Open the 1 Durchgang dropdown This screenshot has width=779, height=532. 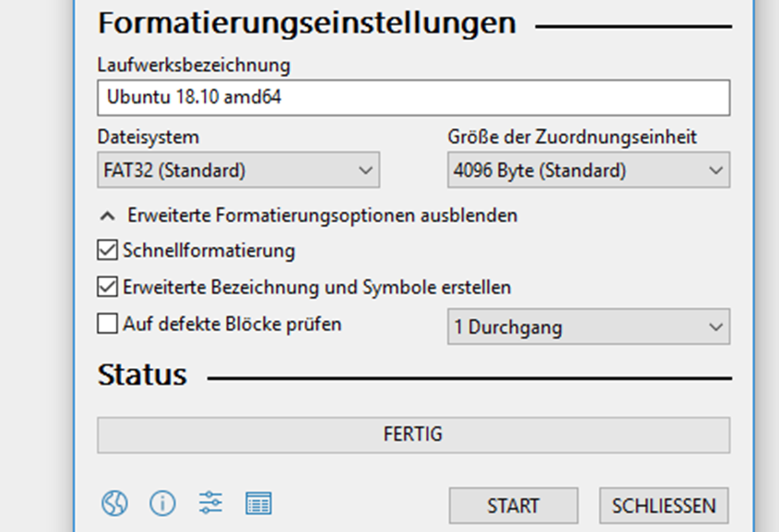pos(589,327)
